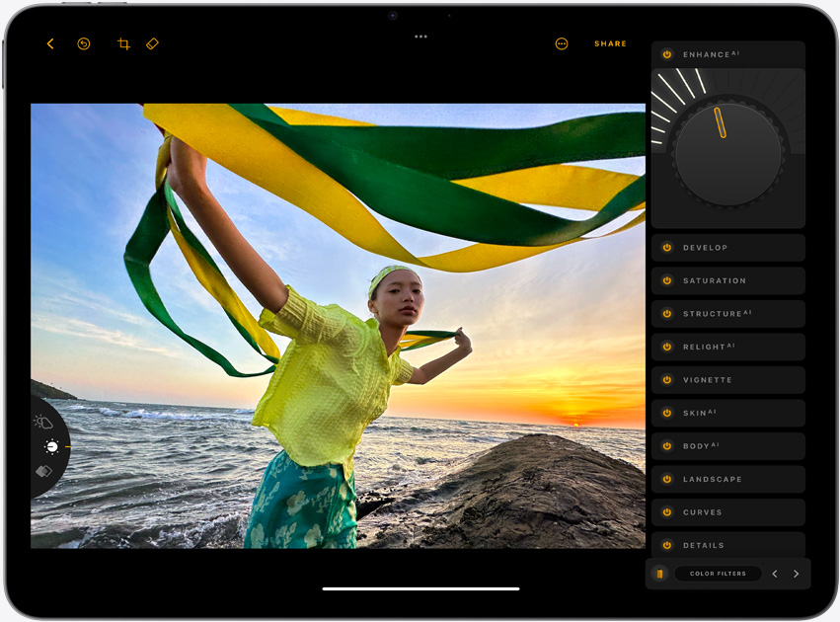The image size is (840, 622).
Task: Select the Crop tool
Action: [123, 43]
